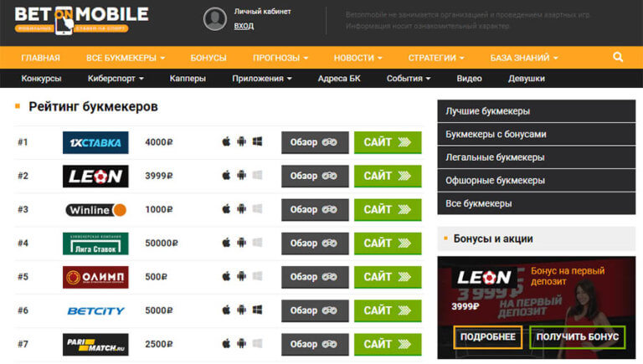Expand the Прогнозы dropdown menu
Image resolution: width=643 pixels, height=364 pixels.
(x=280, y=58)
